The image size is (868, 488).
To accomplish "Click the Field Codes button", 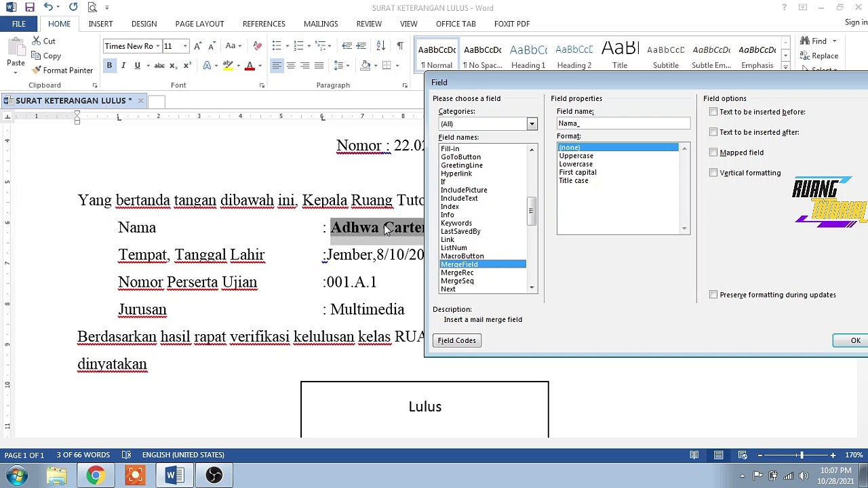I will pyautogui.click(x=456, y=340).
